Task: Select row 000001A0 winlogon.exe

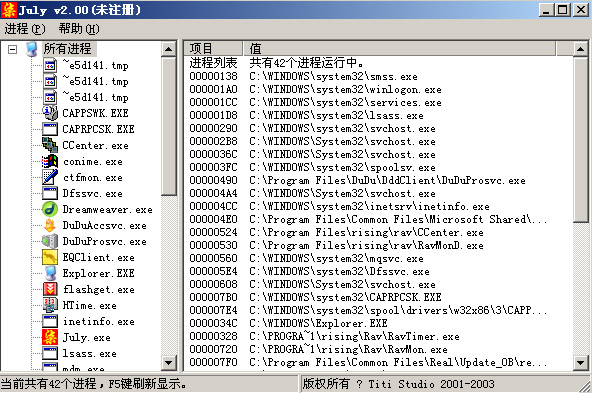Action: 378,89
